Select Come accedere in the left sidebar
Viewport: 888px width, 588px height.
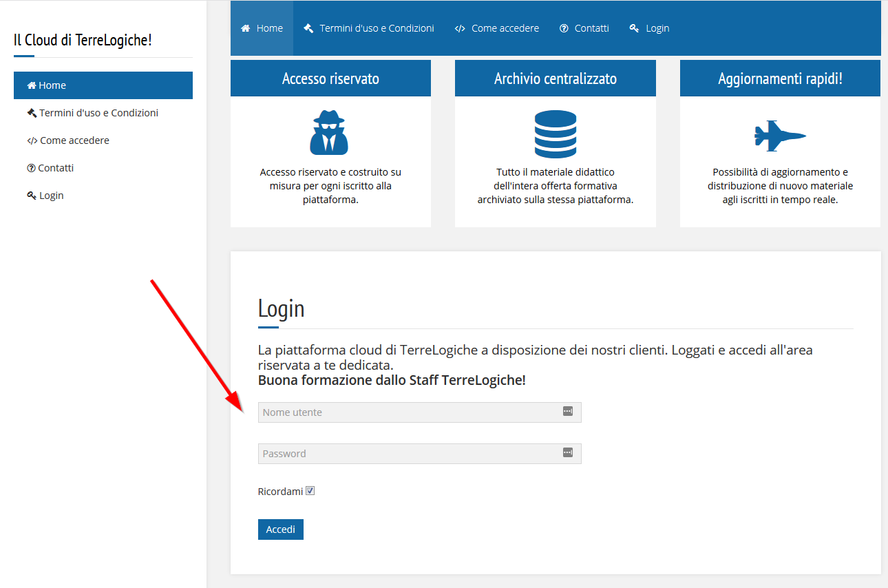click(x=103, y=140)
